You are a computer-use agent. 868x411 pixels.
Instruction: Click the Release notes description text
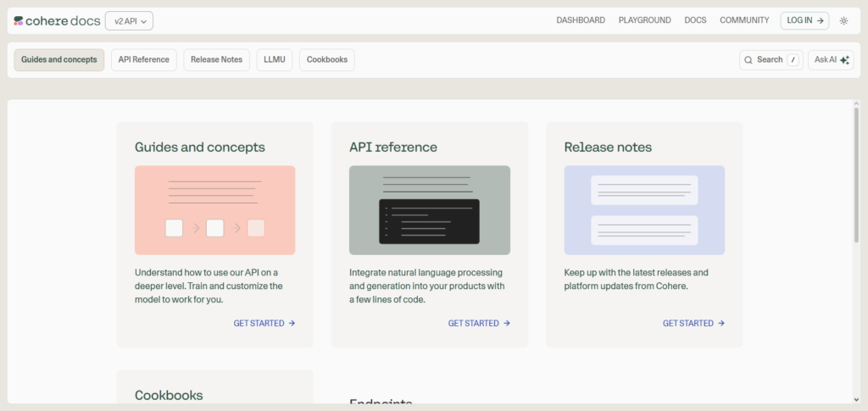tap(636, 280)
